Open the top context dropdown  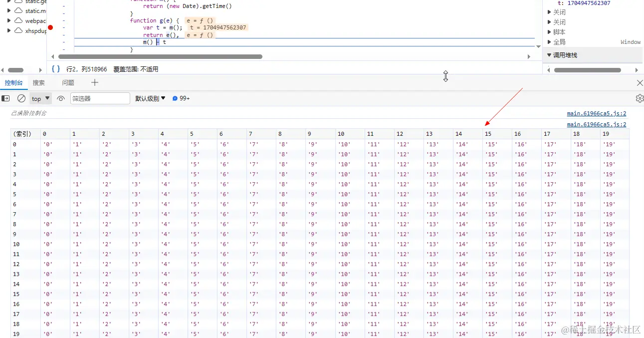tap(41, 98)
